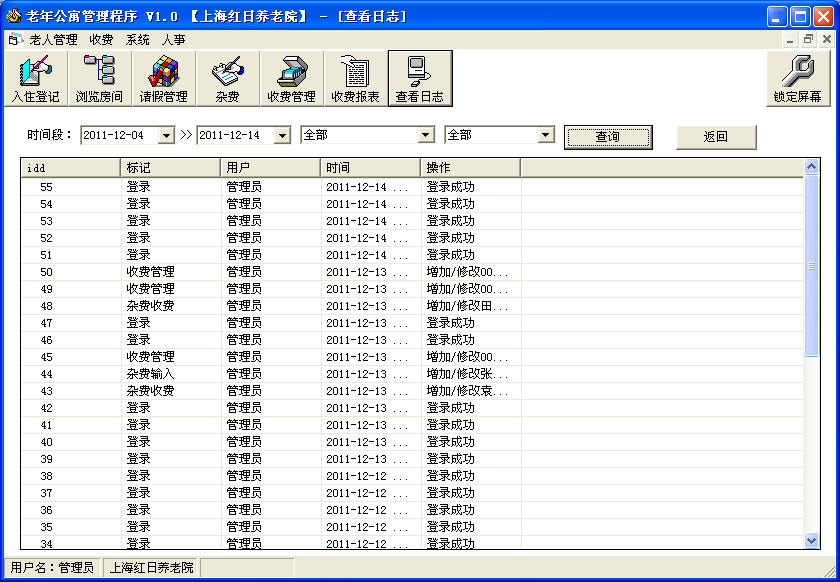Click the 浏览房间 browse rooms icon

tap(99, 78)
